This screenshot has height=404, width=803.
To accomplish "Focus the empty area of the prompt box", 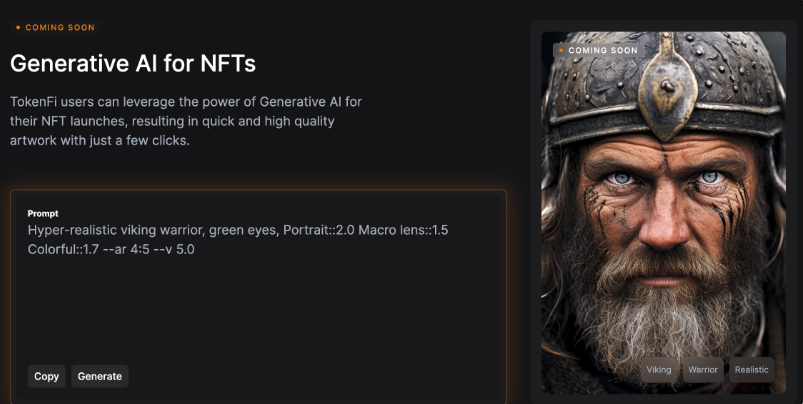I will 260,310.
